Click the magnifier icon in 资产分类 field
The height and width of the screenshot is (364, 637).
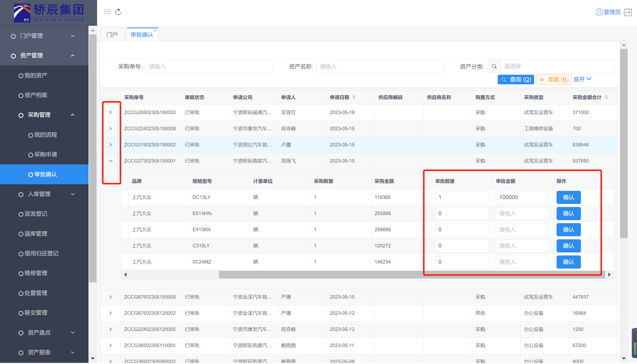point(494,67)
